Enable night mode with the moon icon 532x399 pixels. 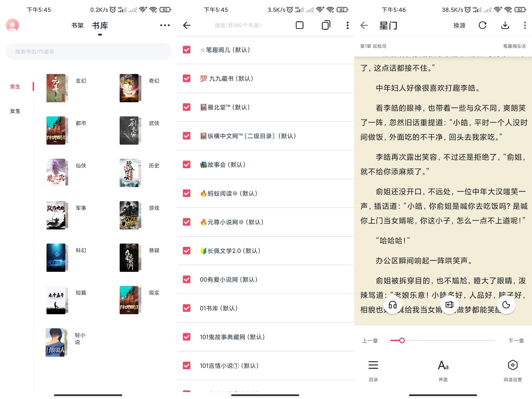point(507,304)
